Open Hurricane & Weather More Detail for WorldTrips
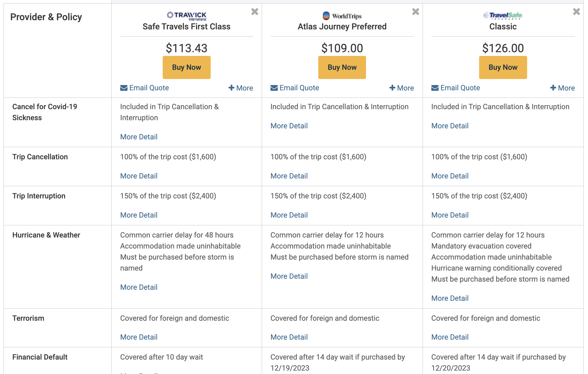This screenshot has height=374, width=588. pyautogui.click(x=289, y=276)
